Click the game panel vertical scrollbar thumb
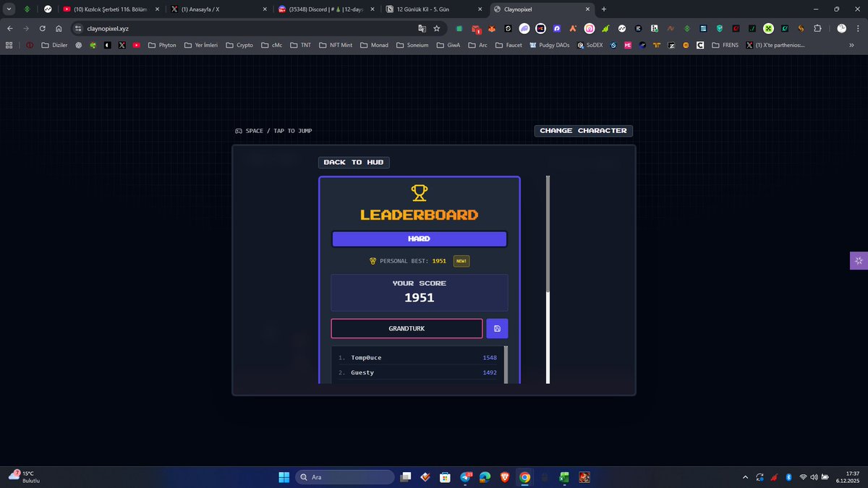Screen dimensions: 868x488 click(x=548, y=234)
